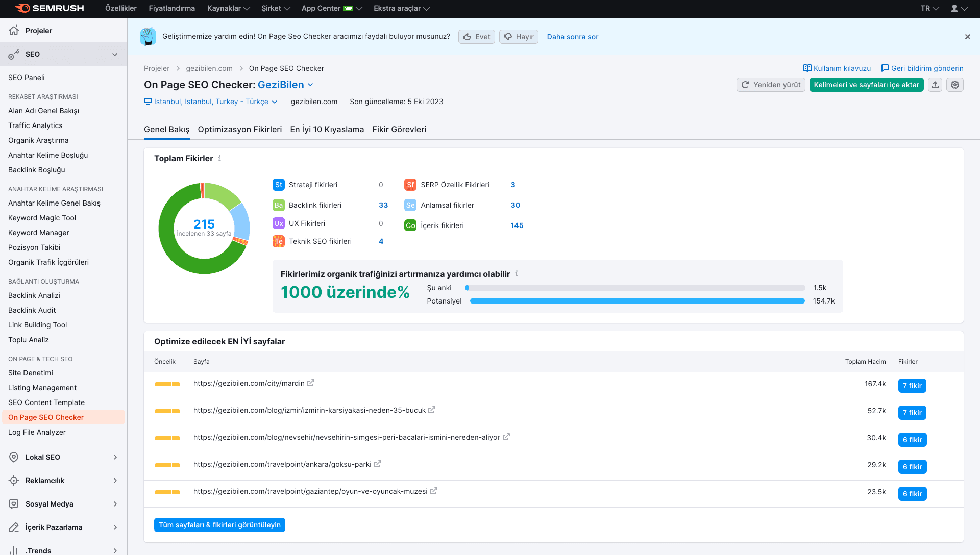Screen dimensions: 980x555
Task: Open 7 fikir for mardin page
Action: (x=912, y=386)
